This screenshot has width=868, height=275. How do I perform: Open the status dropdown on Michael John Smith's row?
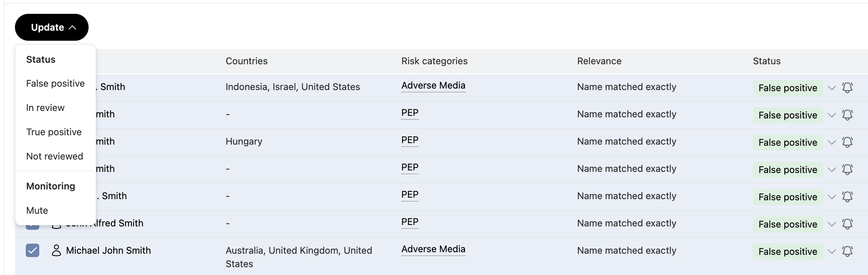click(x=832, y=251)
